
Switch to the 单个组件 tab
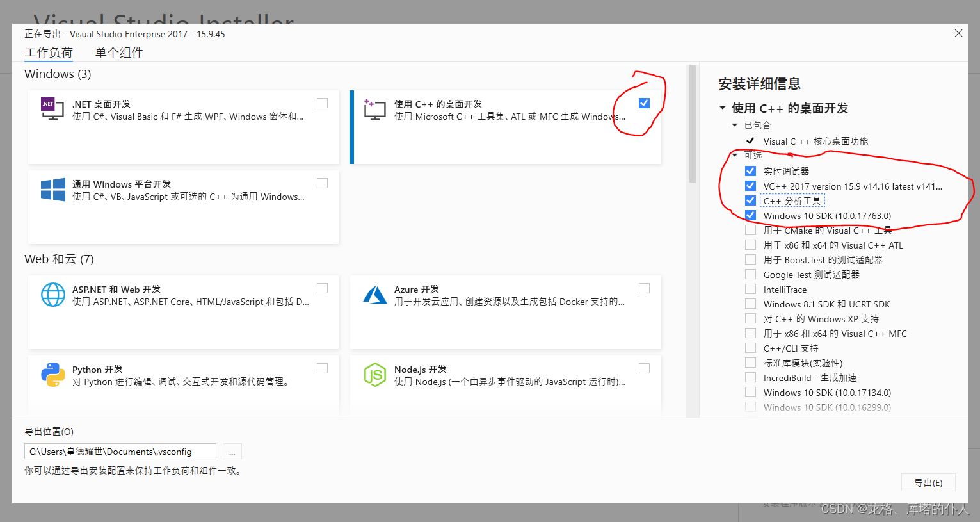118,52
